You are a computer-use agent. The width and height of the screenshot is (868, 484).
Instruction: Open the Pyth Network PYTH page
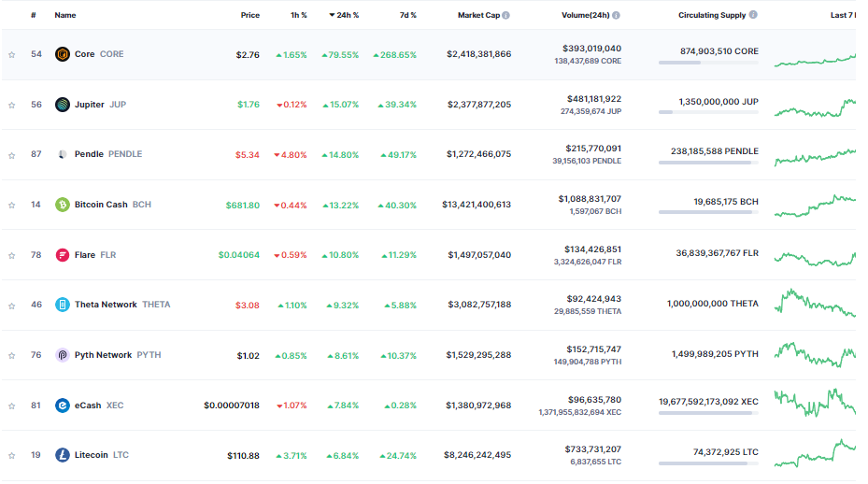pos(118,355)
